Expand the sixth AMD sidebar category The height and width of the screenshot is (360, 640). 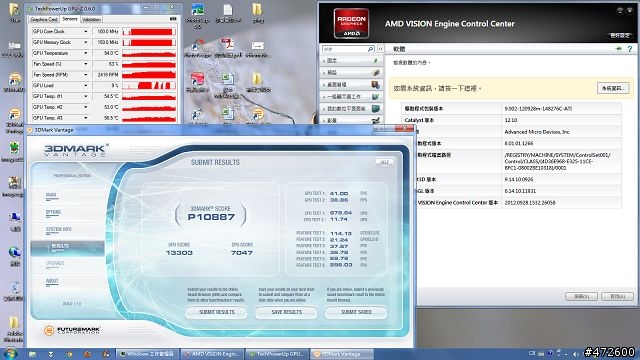[351, 120]
